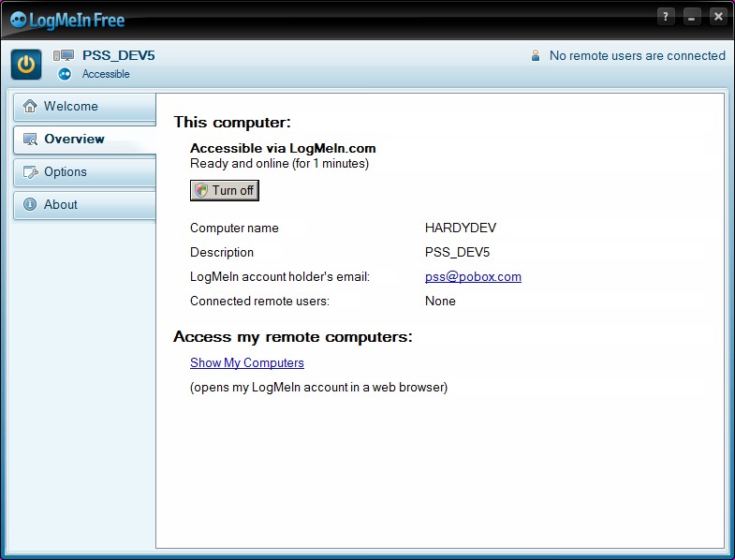Click the magnifier monitor icon on Overview
The height and width of the screenshot is (560, 735).
pyautogui.click(x=31, y=140)
